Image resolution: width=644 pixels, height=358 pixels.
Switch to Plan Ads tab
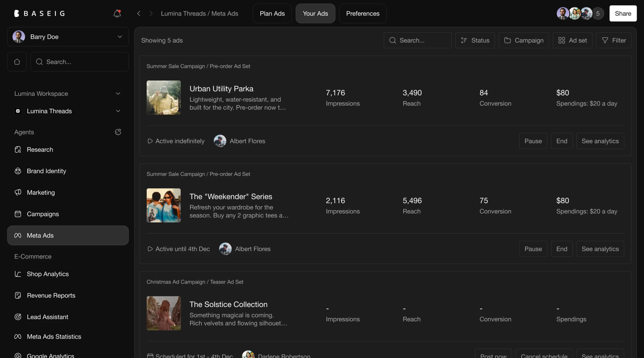(272, 13)
